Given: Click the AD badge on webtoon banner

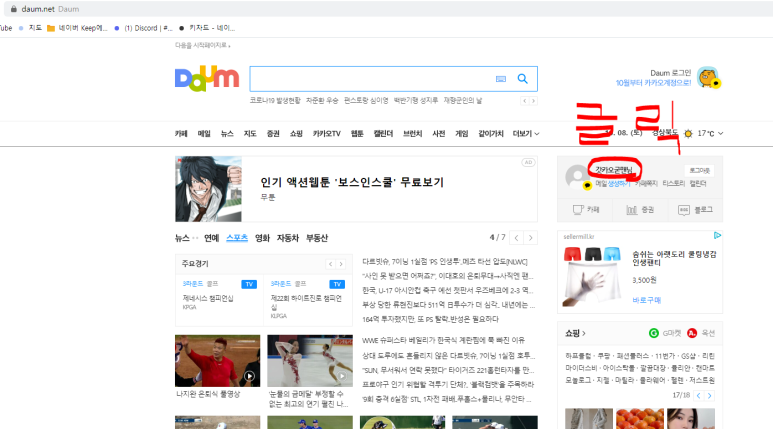Looking at the screenshot, I should [x=528, y=162].
